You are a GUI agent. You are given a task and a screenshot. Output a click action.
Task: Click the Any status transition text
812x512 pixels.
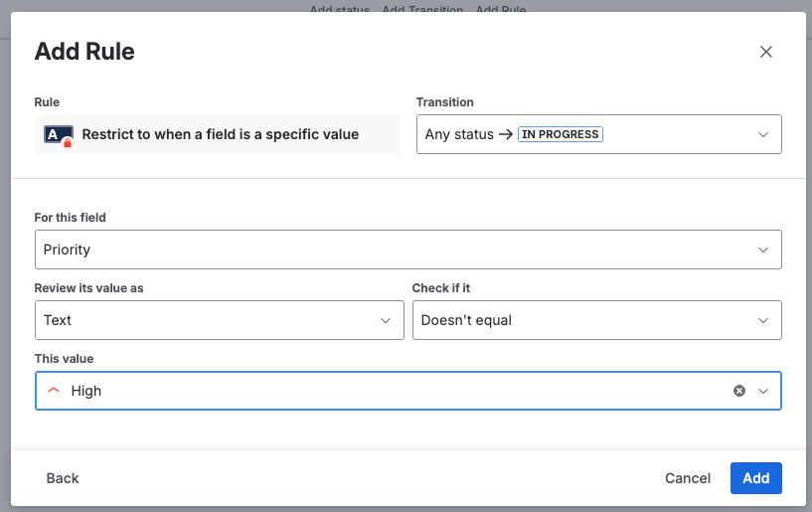(x=459, y=134)
